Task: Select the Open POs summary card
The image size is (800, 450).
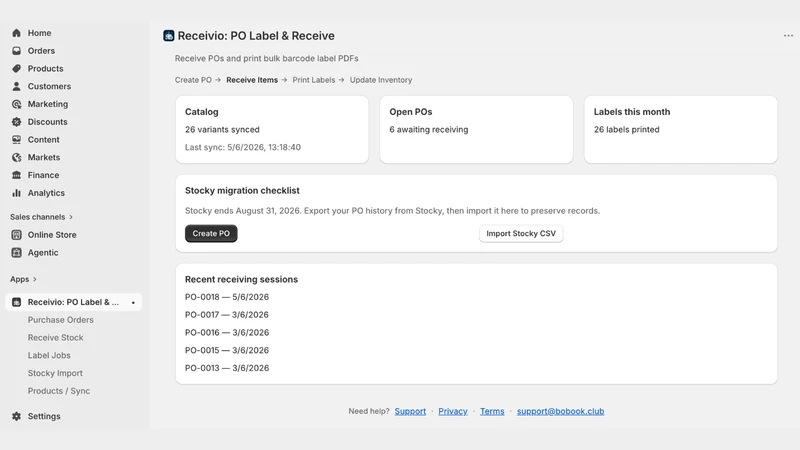Action: [x=477, y=130]
